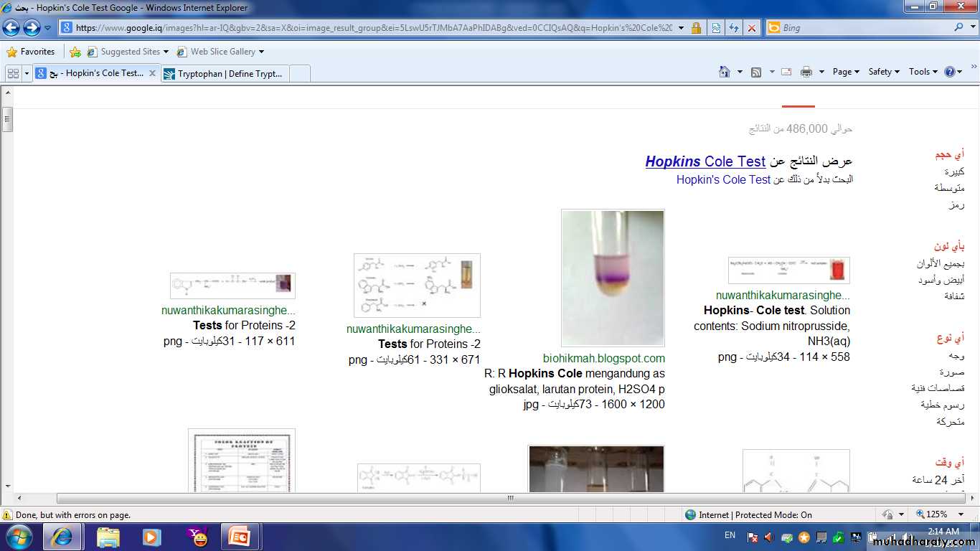Screen dimensions: 980x551
Task: Click the horizontal scrollbar at page bottom
Action: pyautogui.click(x=510, y=498)
